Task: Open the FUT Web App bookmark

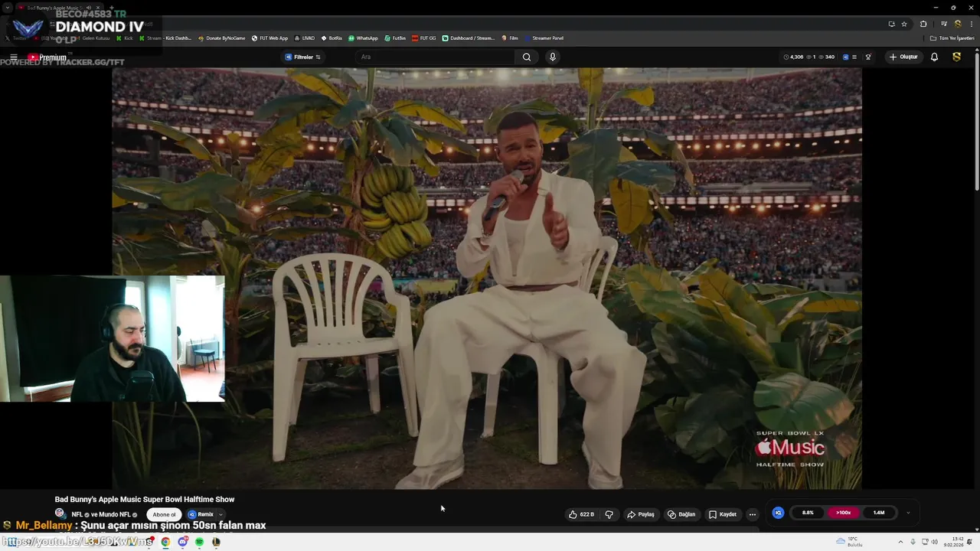Action: click(269, 37)
